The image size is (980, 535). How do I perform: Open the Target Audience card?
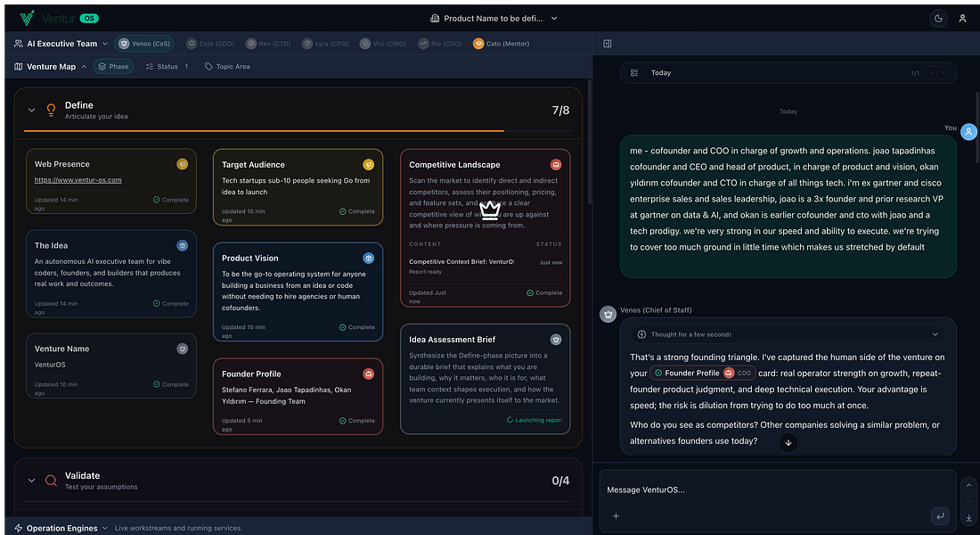(x=298, y=187)
